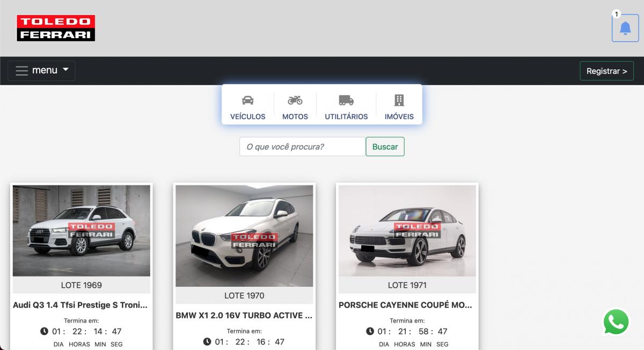Click clock icon on BMW X1 timer

click(208, 341)
